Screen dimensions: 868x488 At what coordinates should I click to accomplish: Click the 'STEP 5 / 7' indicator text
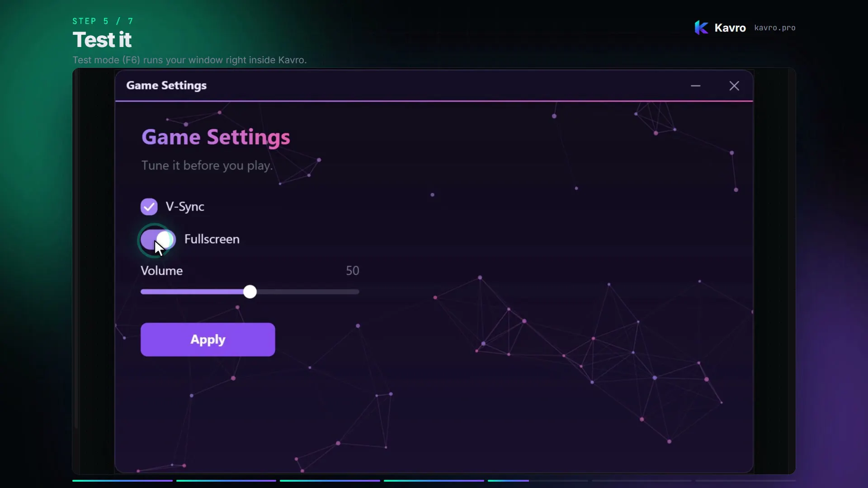coord(103,21)
